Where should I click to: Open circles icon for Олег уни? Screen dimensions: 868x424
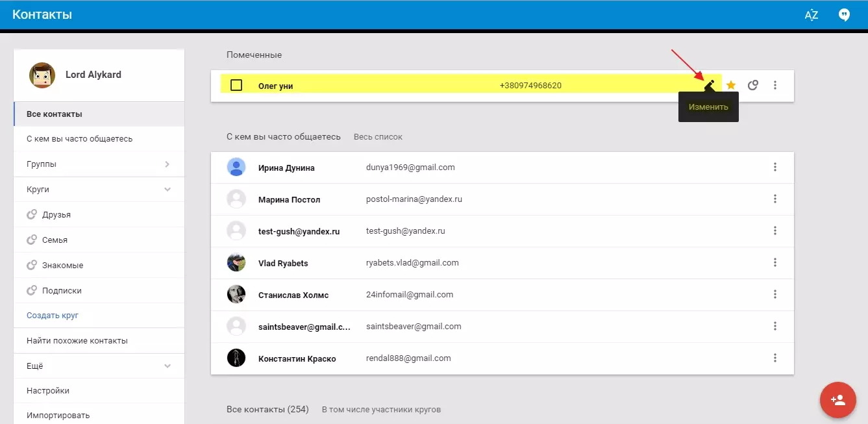[753, 85]
